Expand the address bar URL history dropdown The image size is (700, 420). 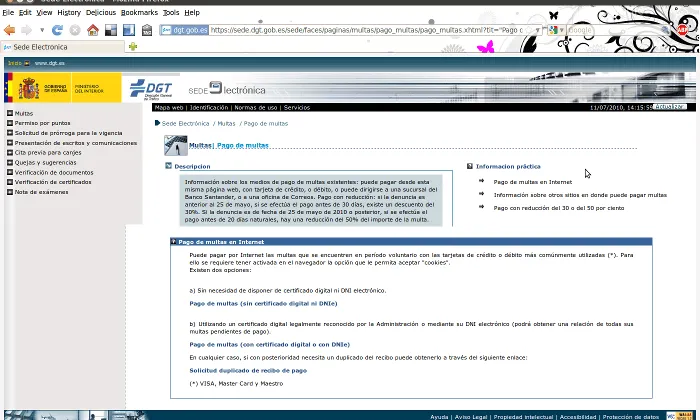click(x=537, y=30)
